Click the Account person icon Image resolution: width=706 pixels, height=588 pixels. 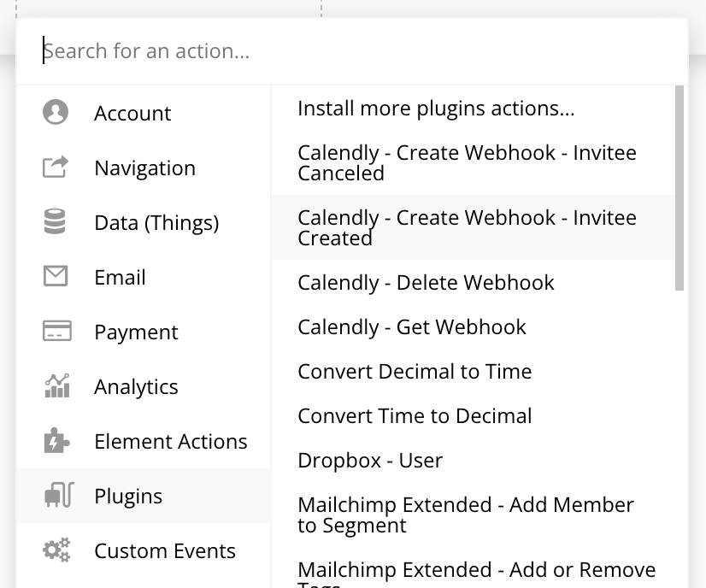tap(56, 112)
